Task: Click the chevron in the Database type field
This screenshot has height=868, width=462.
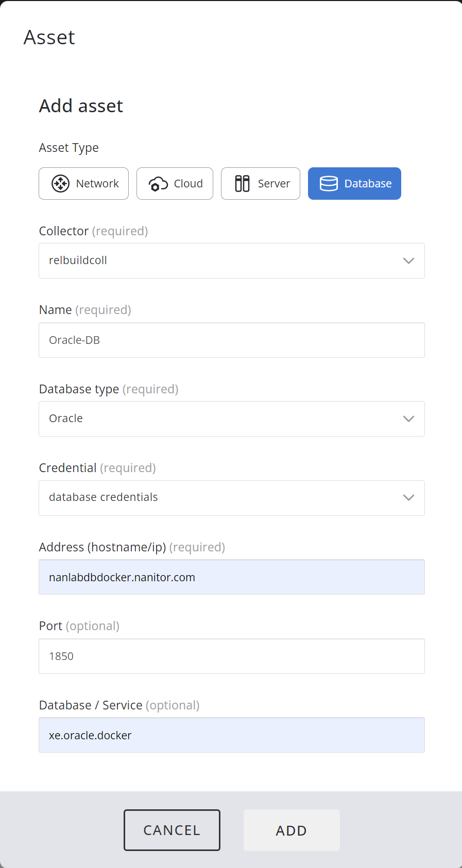Action: [x=408, y=419]
